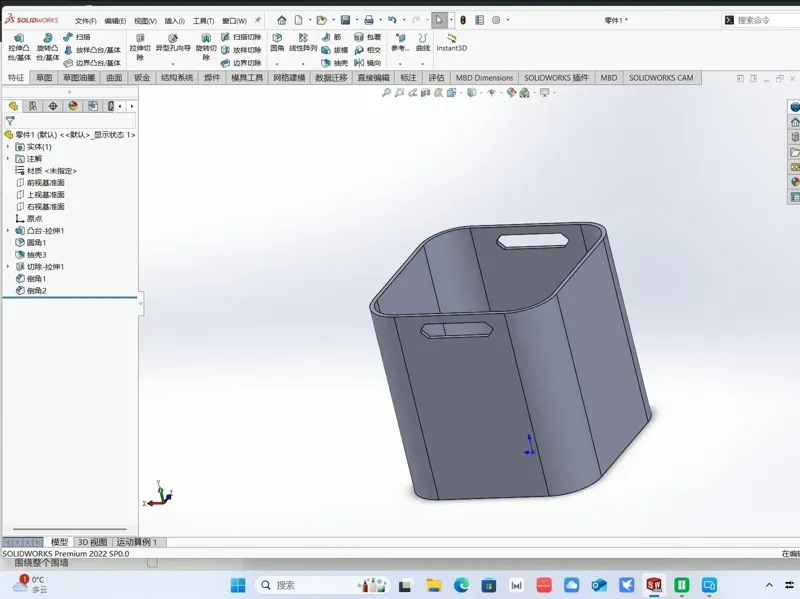Switch to the ConfigurationManager tab icon
The image size is (800, 599).
coord(53,106)
